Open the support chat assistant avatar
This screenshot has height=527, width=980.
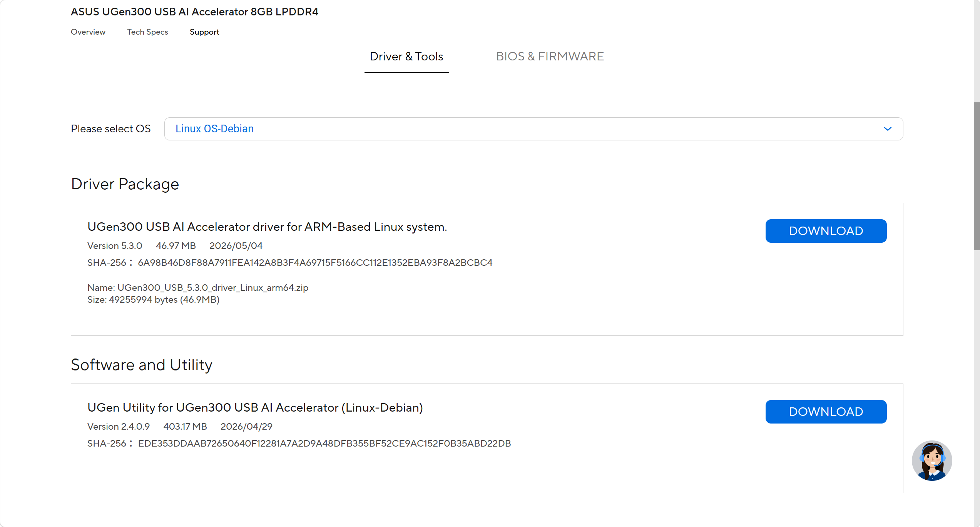click(932, 460)
